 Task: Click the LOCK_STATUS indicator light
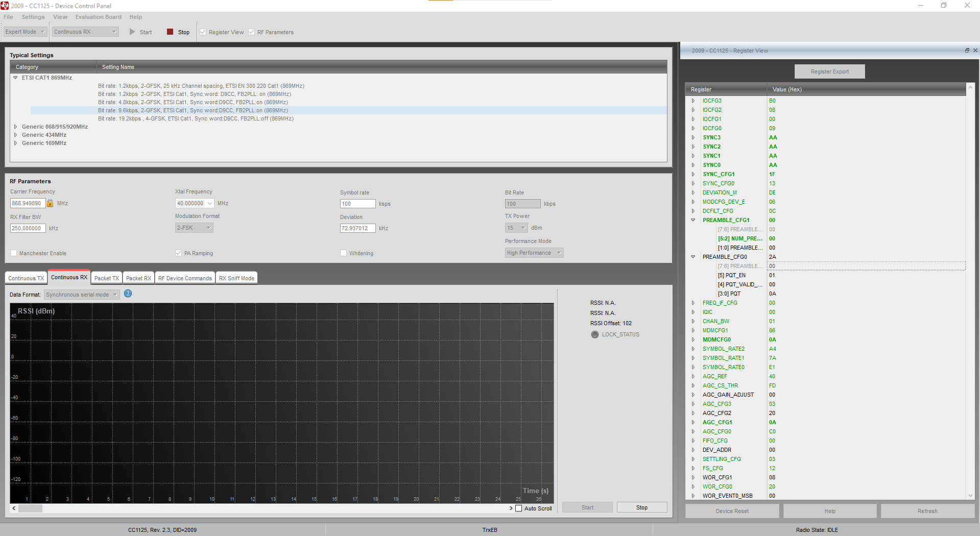(x=595, y=334)
